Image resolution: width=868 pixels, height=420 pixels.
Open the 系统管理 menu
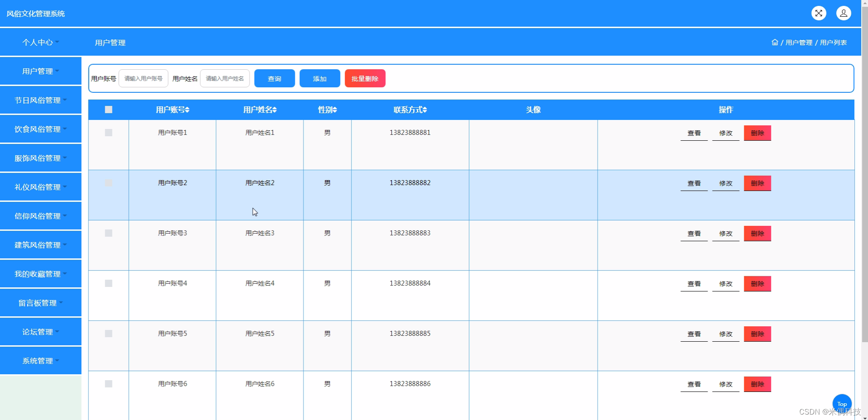point(41,361)
